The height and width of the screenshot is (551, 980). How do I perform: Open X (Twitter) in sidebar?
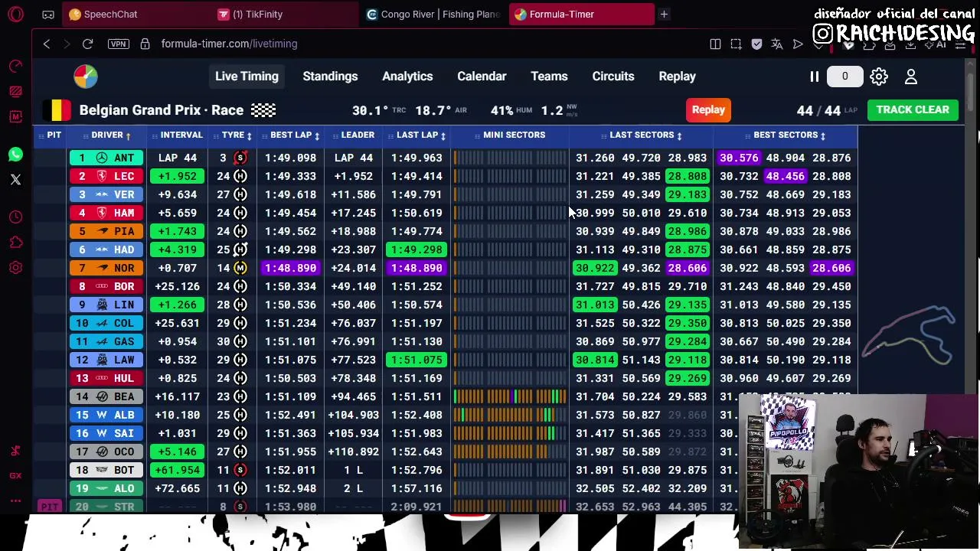(15, 180)
